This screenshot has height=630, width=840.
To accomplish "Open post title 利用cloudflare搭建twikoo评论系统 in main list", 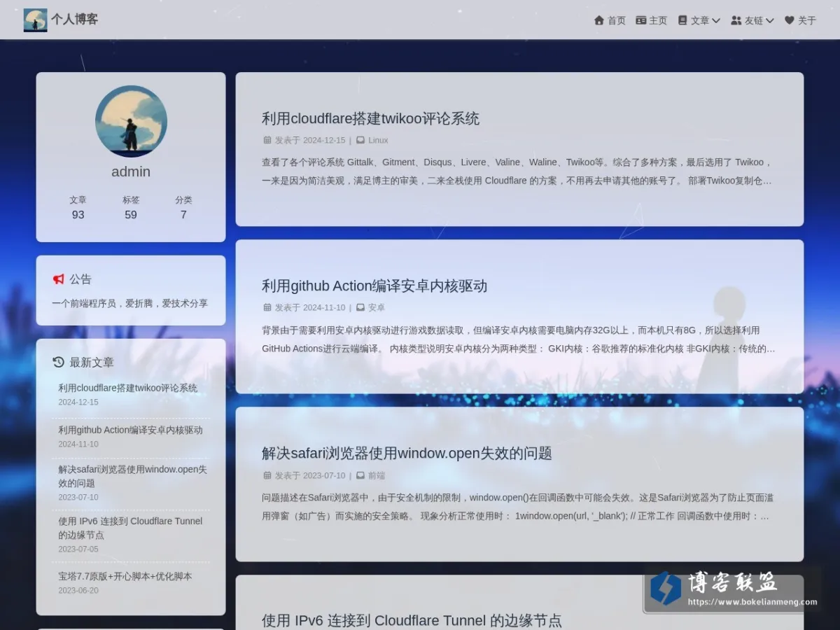I will 370,118.
